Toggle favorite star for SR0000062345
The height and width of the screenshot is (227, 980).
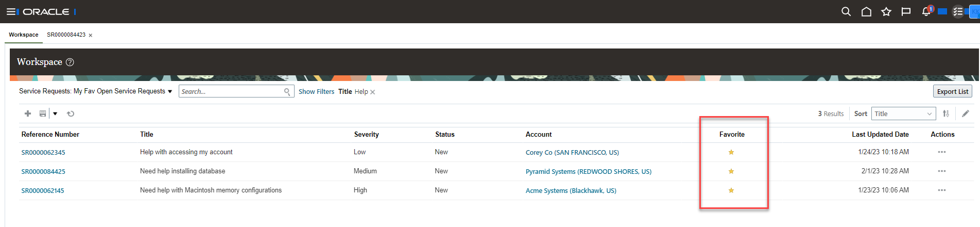(731, 152)
